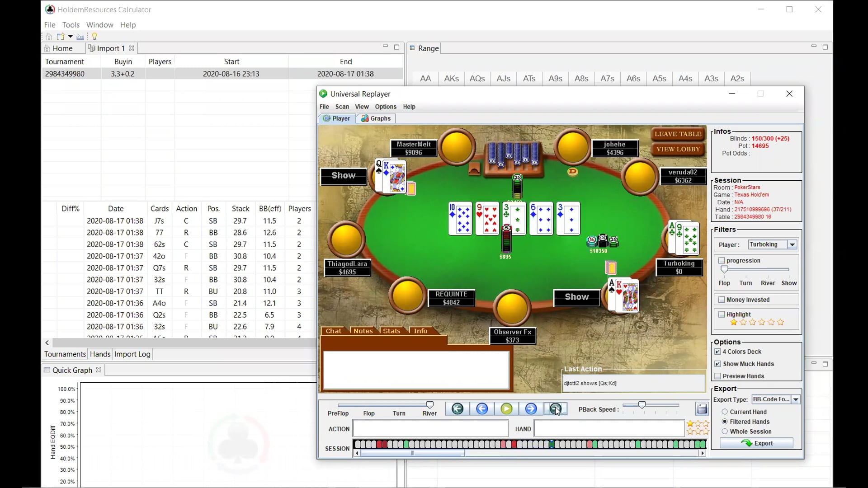
Task: Click REQUINTE's yellow seat avatar
Action: tap(407, 296)
